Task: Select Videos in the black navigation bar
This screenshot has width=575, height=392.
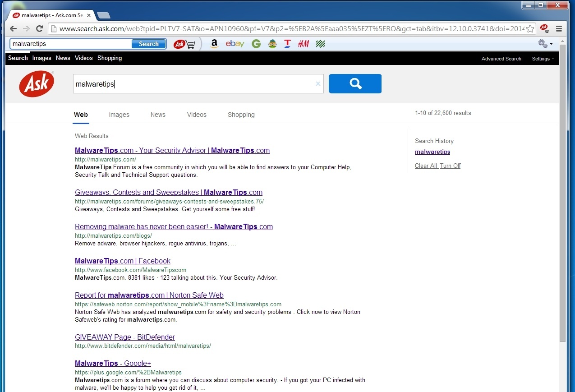Action: (84, 58)
